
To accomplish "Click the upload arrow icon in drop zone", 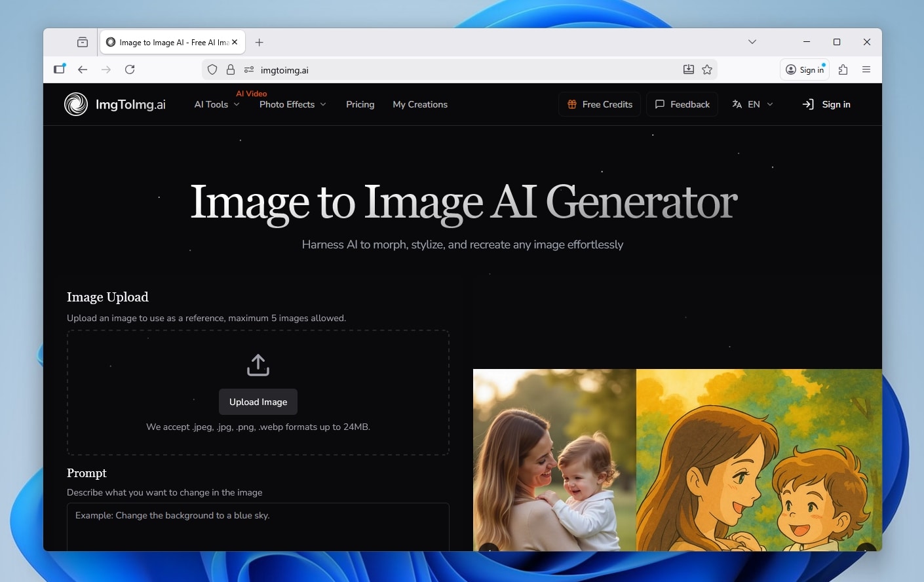I will (258, 365).
